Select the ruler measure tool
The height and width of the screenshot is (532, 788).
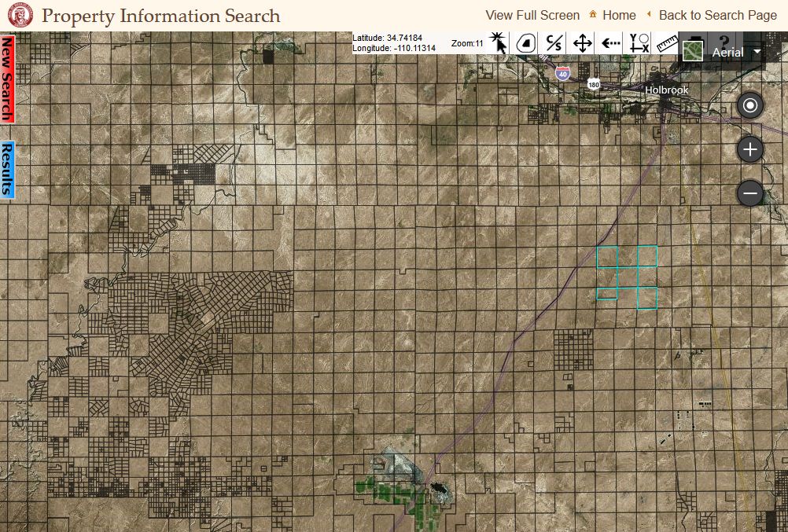coord(668,43)
